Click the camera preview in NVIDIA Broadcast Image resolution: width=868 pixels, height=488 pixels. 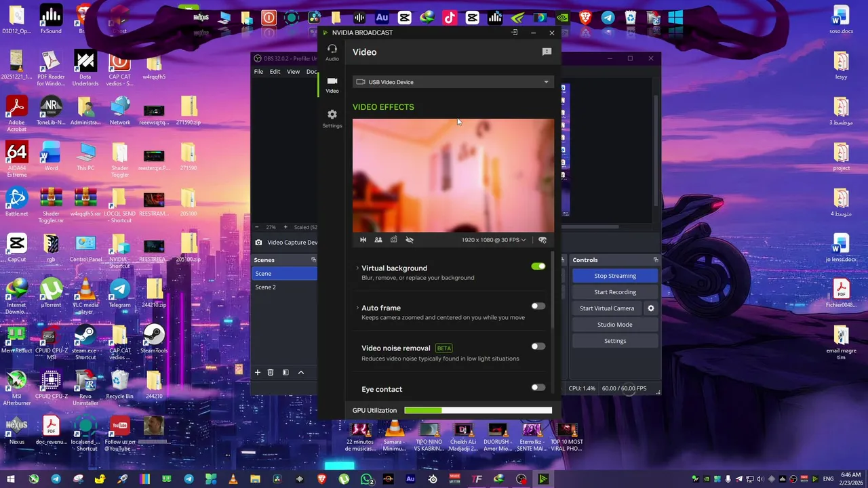click(453, 176)
